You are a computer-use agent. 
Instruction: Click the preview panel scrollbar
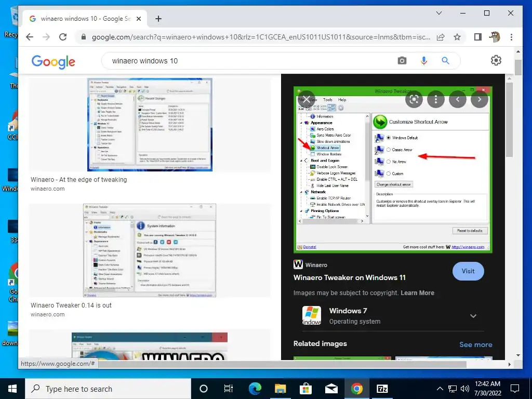click(x=509, y=119)
